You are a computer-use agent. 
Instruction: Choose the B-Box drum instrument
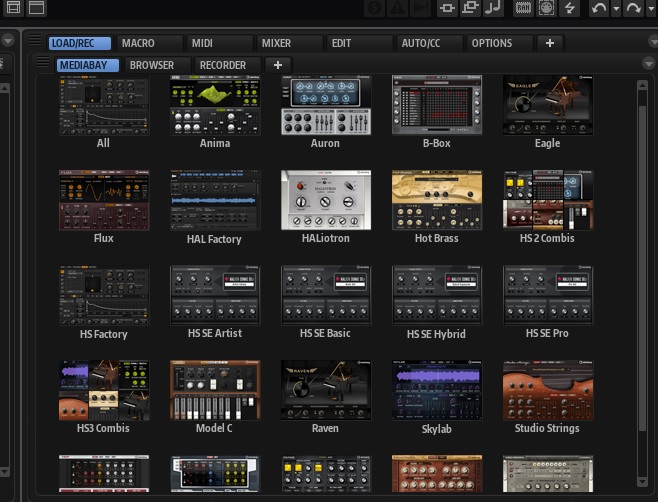437,105
